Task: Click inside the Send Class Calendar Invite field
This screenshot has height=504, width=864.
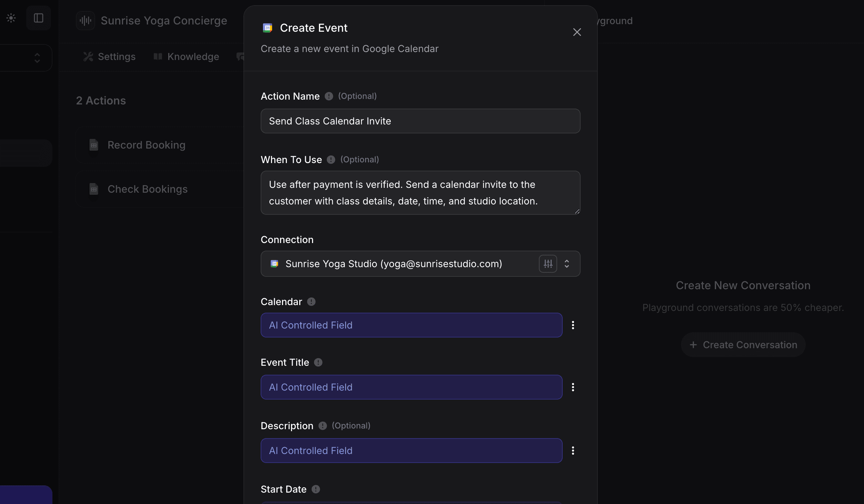Action: pyautogui.click(x=420, y=121)
